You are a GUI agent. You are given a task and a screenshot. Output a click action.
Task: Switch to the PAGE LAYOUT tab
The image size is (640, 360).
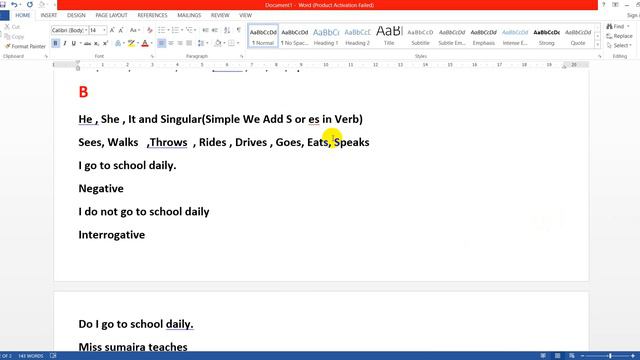tap(111, 15)
